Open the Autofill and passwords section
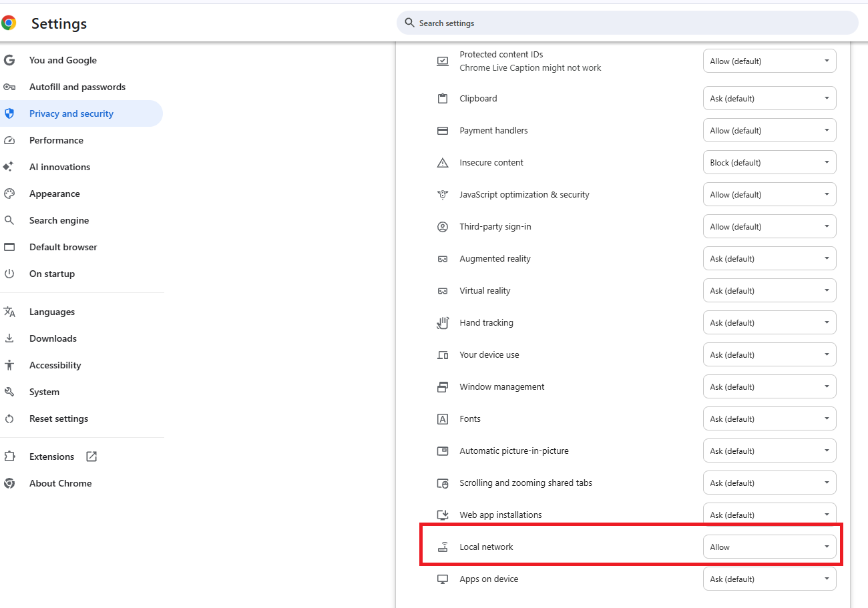Screen dimensions: 868x608 (77, 87)
